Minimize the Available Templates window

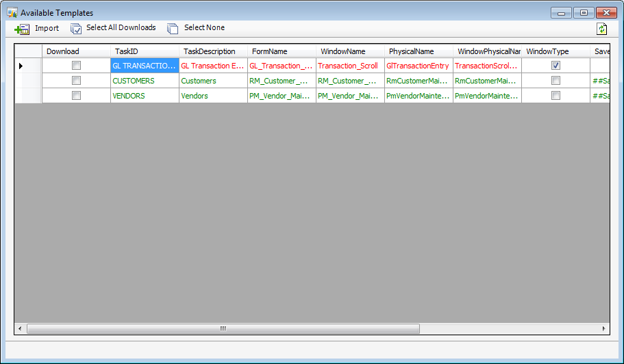pyautogui.click(x=561, y=13)
